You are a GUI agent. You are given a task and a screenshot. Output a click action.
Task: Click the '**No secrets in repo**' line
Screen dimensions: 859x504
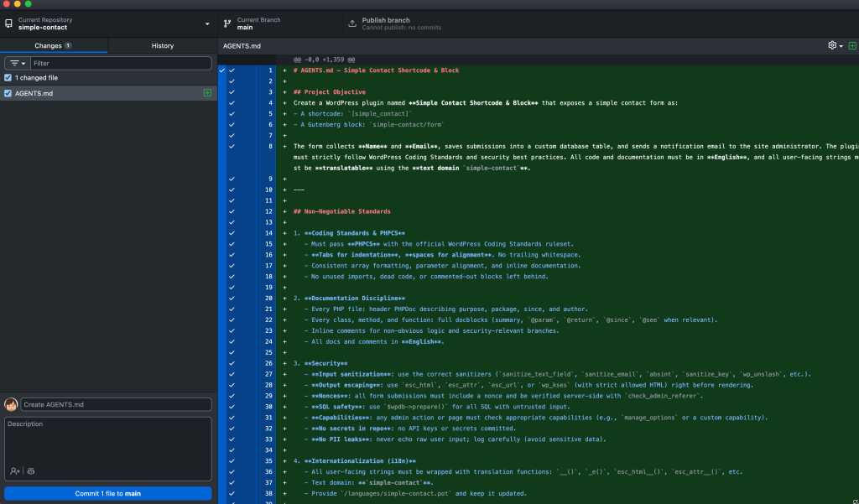click(x=410, y=429)
